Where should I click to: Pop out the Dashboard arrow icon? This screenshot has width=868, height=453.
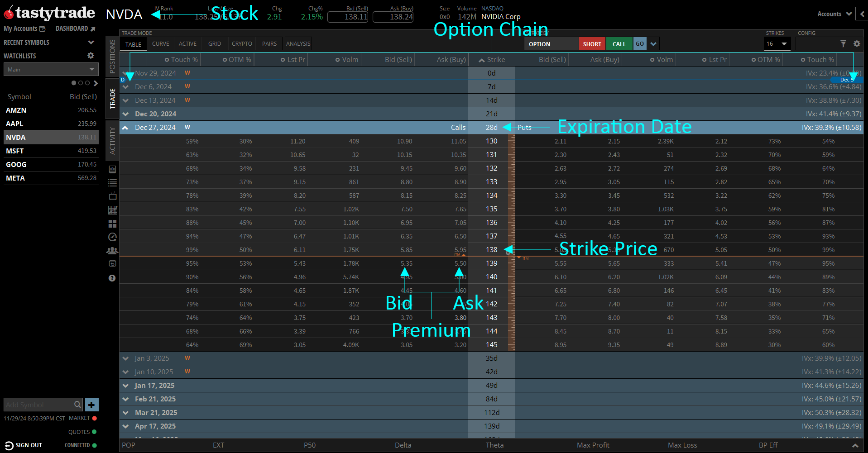pyautogui.click(x=93, y=29)
